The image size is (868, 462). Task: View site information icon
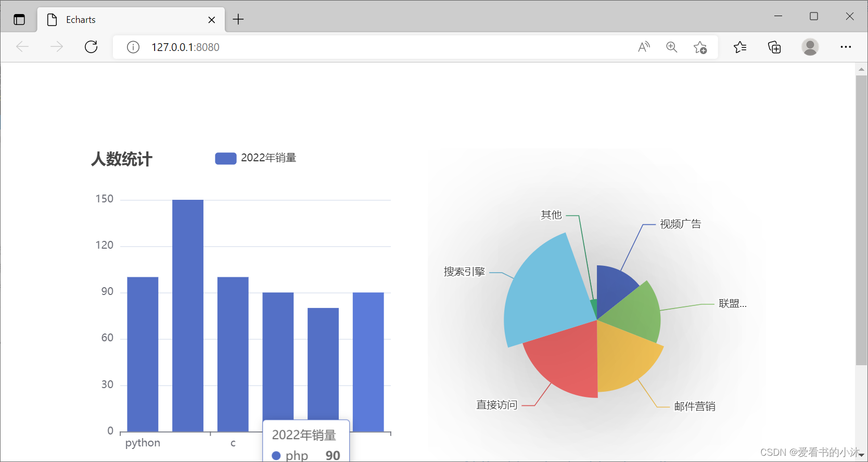point(133,47)
